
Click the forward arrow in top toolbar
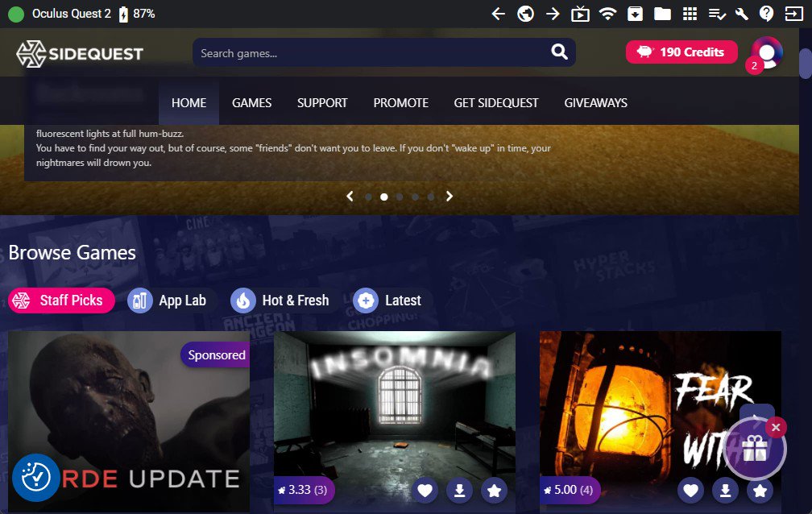(x=553, y=14)
